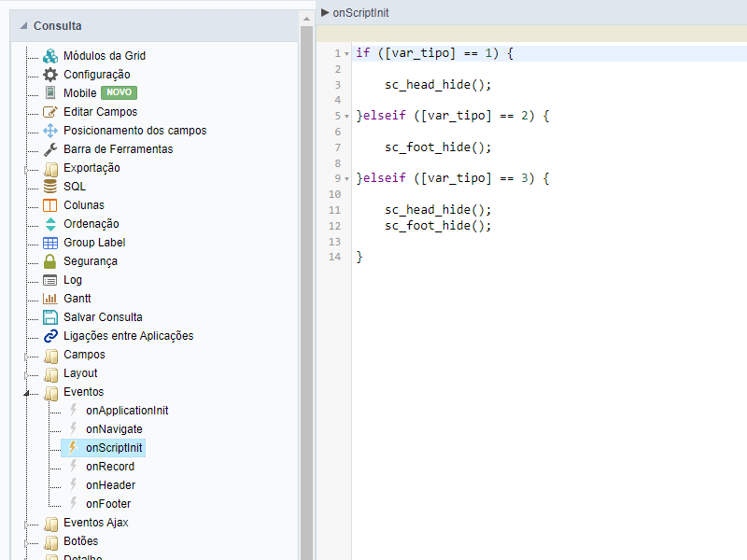Go to Posicionamento dos campos
Viewport: 747px width, 560px height.
[x=134, y=131]
